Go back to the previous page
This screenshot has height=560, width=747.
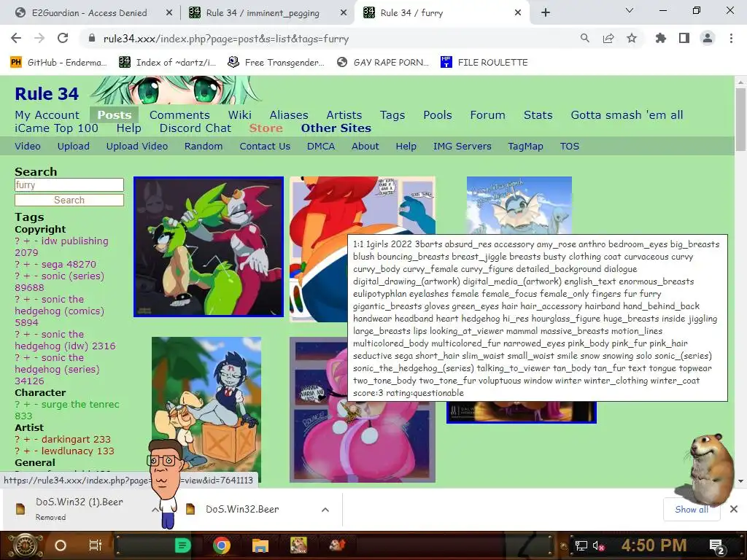pos(16,39)
